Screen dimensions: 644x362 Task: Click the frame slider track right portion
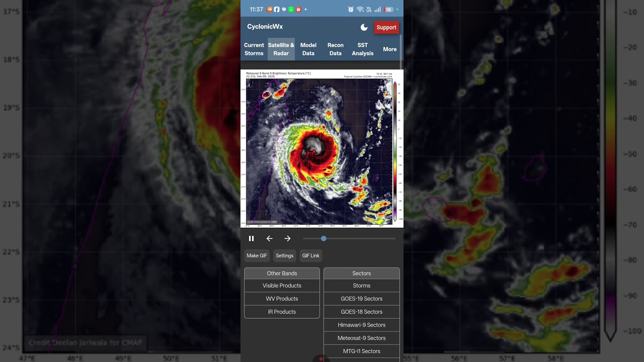(361, 238)
